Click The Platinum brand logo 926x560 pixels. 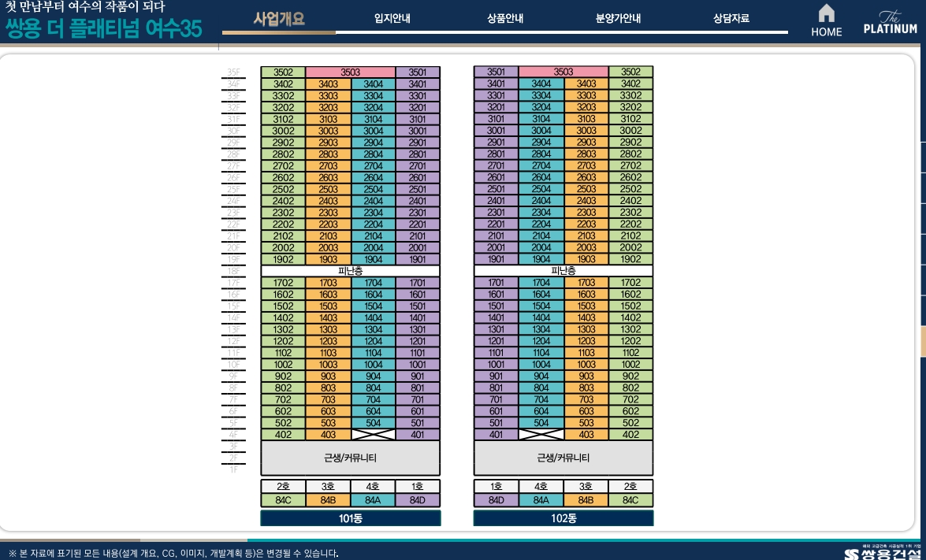pos(890,22)
